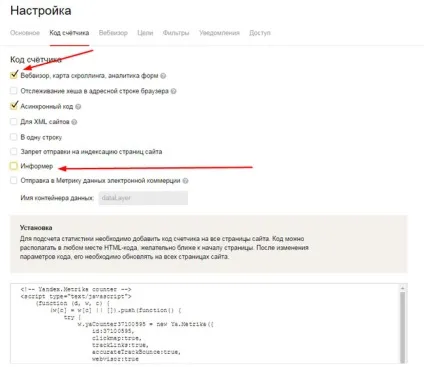Uncheck Вебвизор, карта скроллинга, аналитика форм

coord(14,75)
